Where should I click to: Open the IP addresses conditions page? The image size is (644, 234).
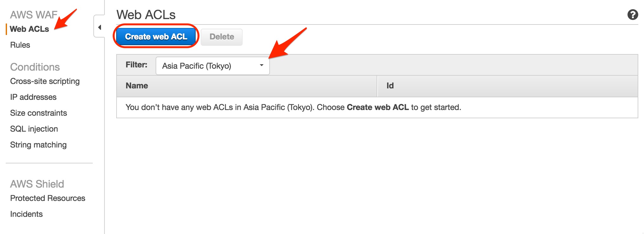coord(34,97)
